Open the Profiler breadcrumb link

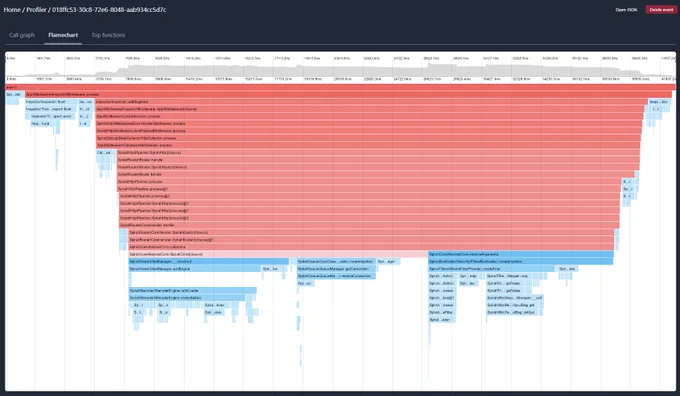click(x=36, y=10)
